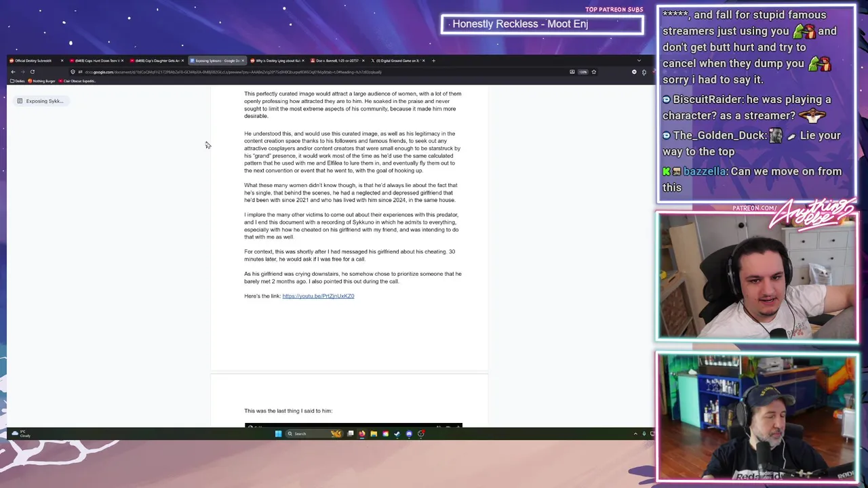Switch to the Digital Ground Game on X tab
The image size is (868, 488).
[x=397, y=60]
